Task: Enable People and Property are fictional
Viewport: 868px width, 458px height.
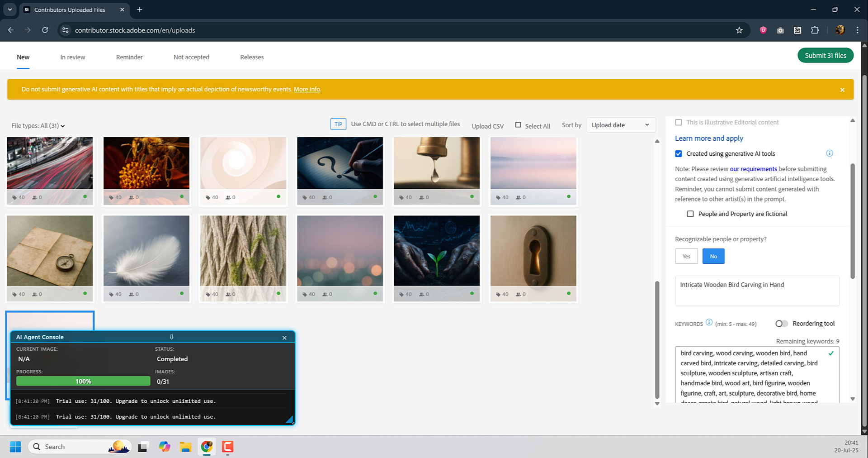Action: 690,214
